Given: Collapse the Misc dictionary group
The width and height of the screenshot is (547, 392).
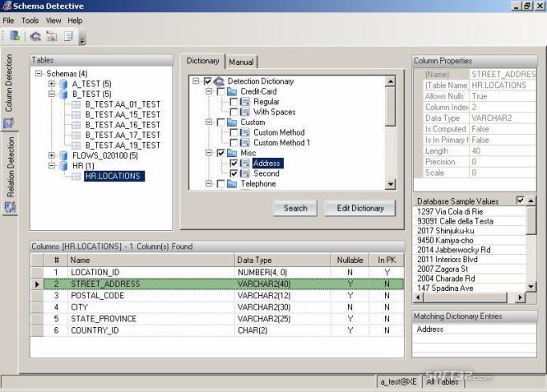Looking at the screenshot, I should [209, 153].
